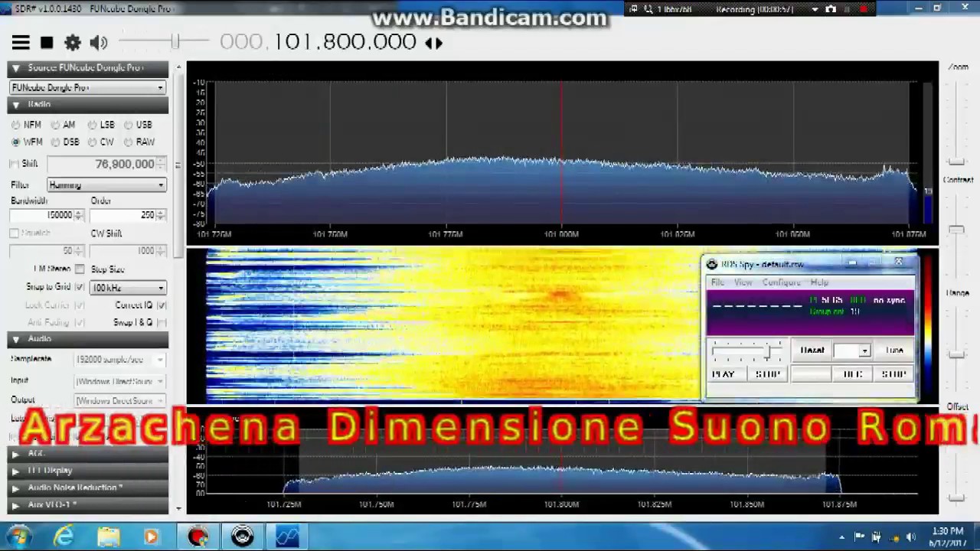This screenshot has width=980, height=551.
Task: Open the RDS Spy dropdown beside Reset
Action: [x=852, y=350]
